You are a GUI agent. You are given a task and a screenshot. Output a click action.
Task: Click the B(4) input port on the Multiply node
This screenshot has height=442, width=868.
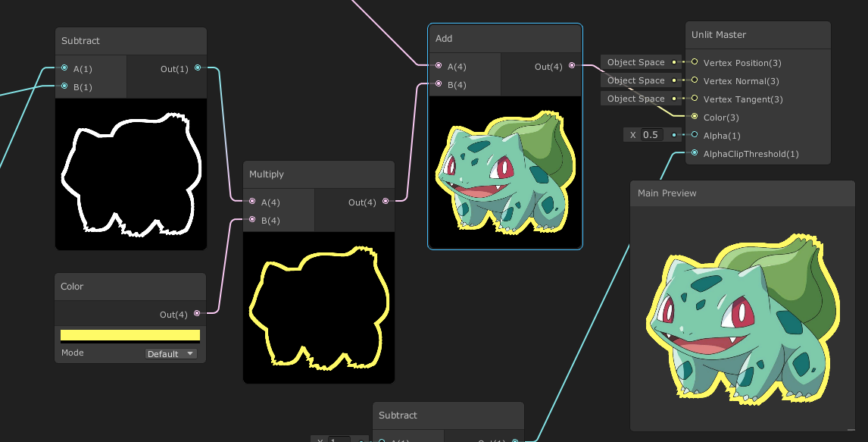click(x=252, y=219)
